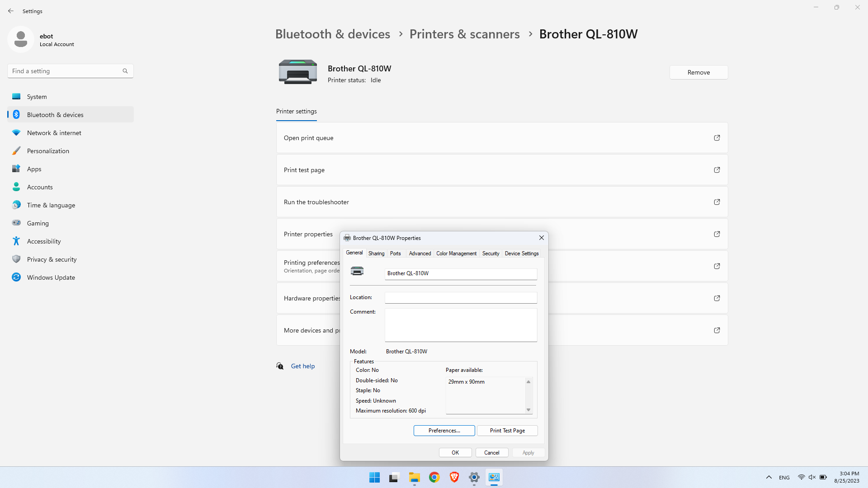Close the Brother QL-810W Properties dialog
The image size is (868, 488).
[x=541, y=238]
